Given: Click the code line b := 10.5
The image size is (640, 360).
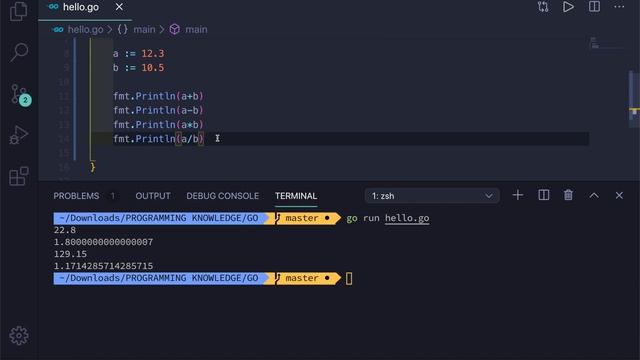Looking at the screenshot, I should (139, 68).
